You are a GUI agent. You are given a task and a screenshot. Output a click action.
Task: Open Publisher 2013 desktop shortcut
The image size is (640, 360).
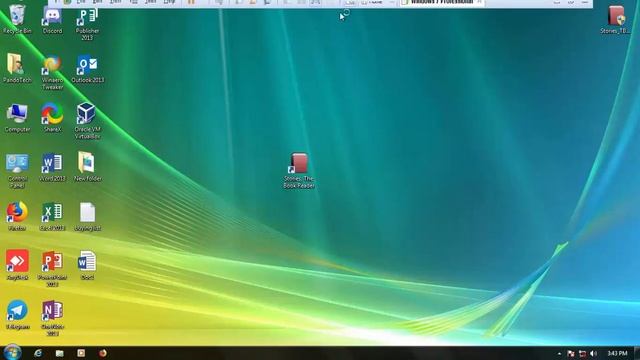pyautogui.click(x=87, y=23)
